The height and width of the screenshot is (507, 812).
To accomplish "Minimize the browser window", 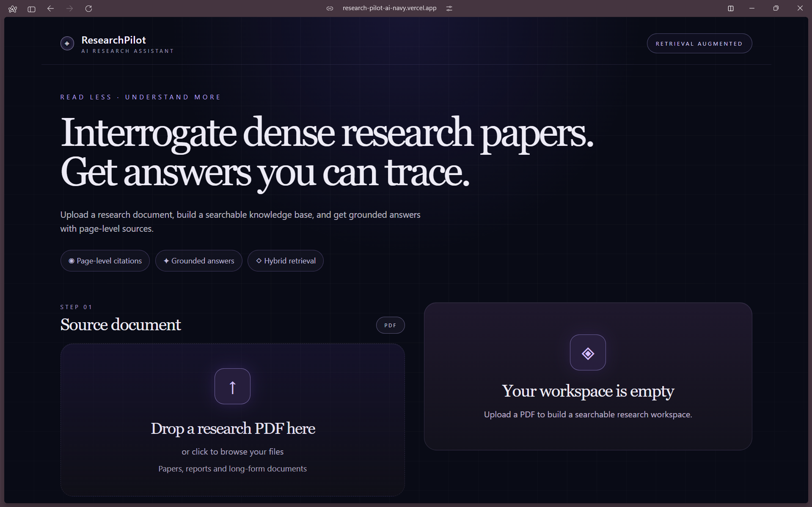I will [752, 8].
